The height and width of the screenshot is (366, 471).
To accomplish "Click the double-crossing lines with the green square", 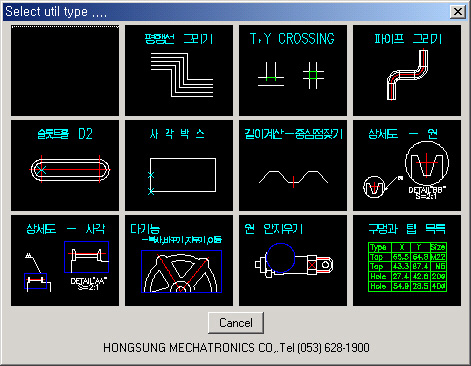I will tap(313, 75).
